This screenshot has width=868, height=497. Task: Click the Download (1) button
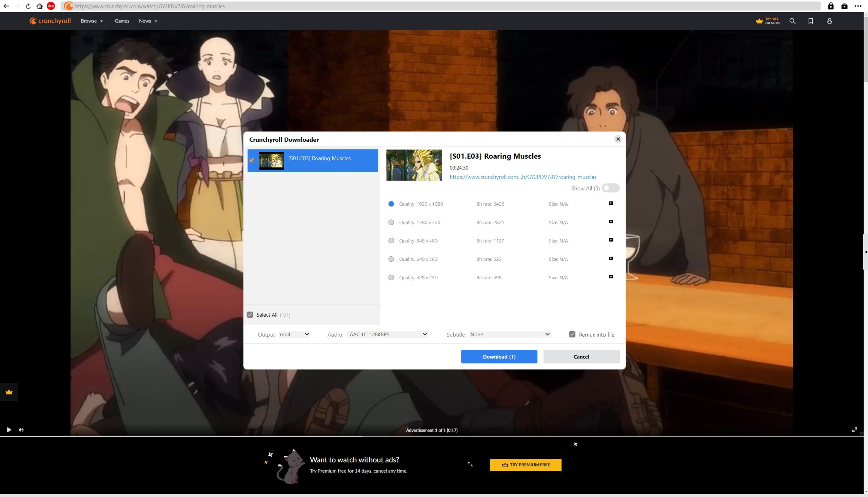(x=499, y=357)
